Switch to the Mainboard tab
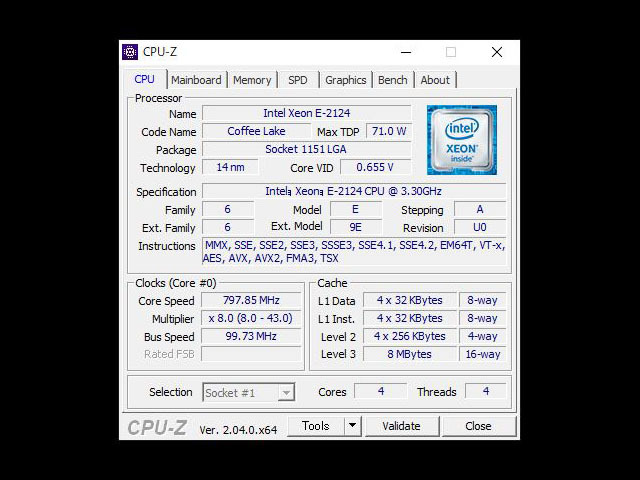Viewport: 640px width, 480px height. (196, 80)
